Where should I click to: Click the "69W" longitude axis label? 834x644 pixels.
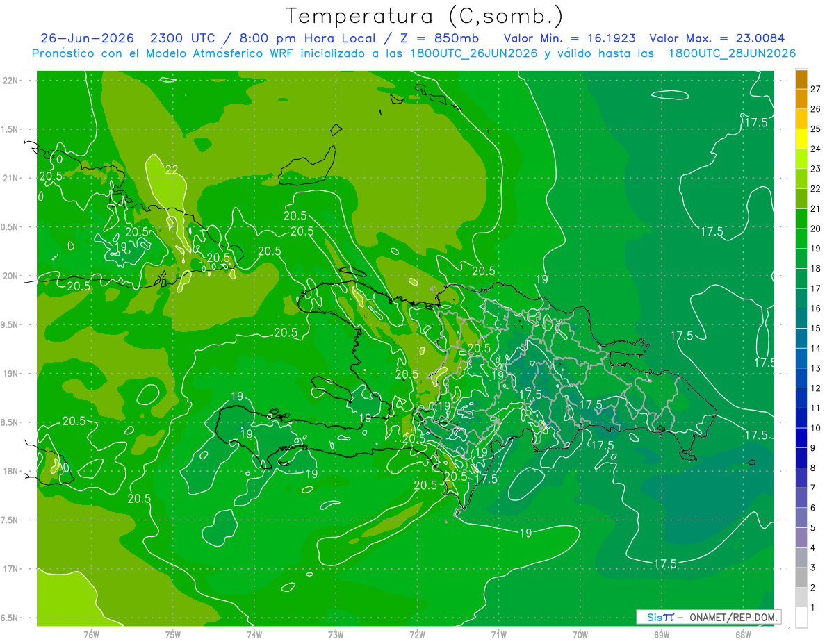point(662,635)
